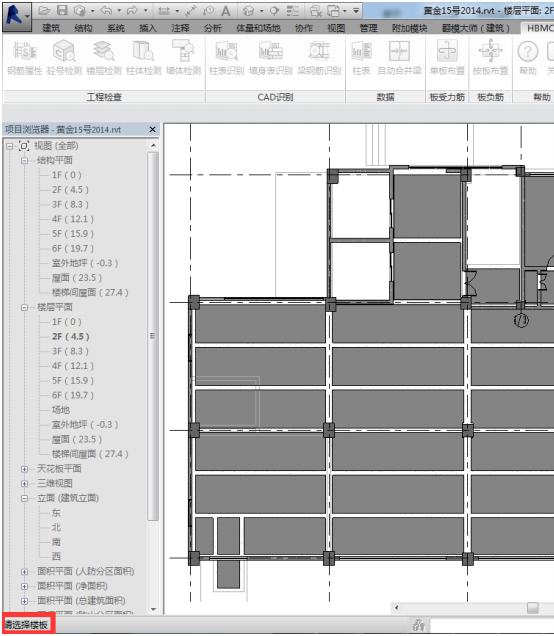Click the default 3D view icon
The width and height of the screenshot is (554, 636).
pos(249,11)
